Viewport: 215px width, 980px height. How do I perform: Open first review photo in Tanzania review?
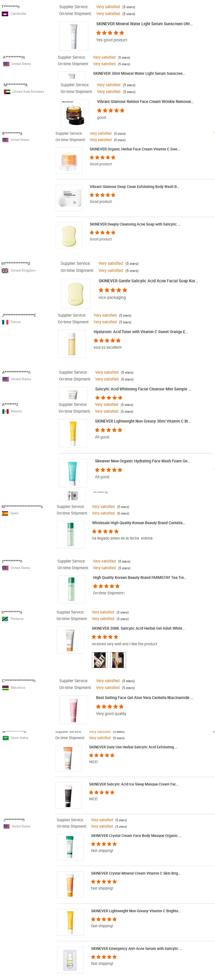pos(100,660)
